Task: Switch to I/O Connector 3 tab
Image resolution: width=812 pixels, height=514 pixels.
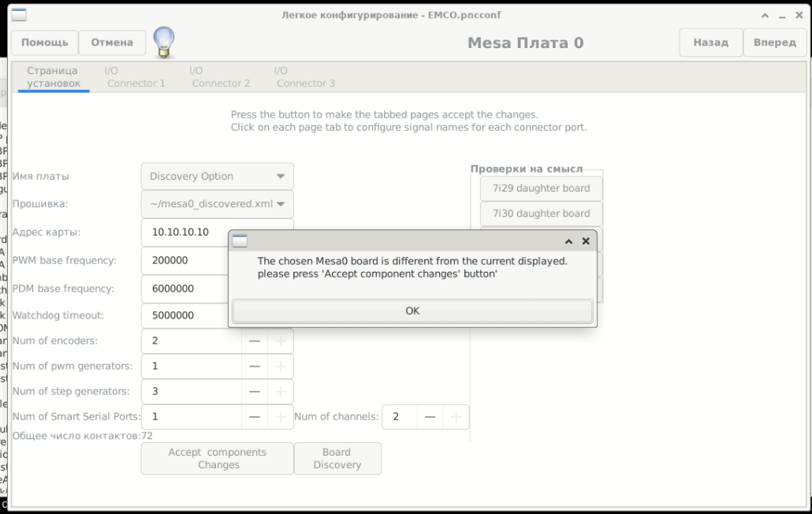Action: tap(306, 76)
